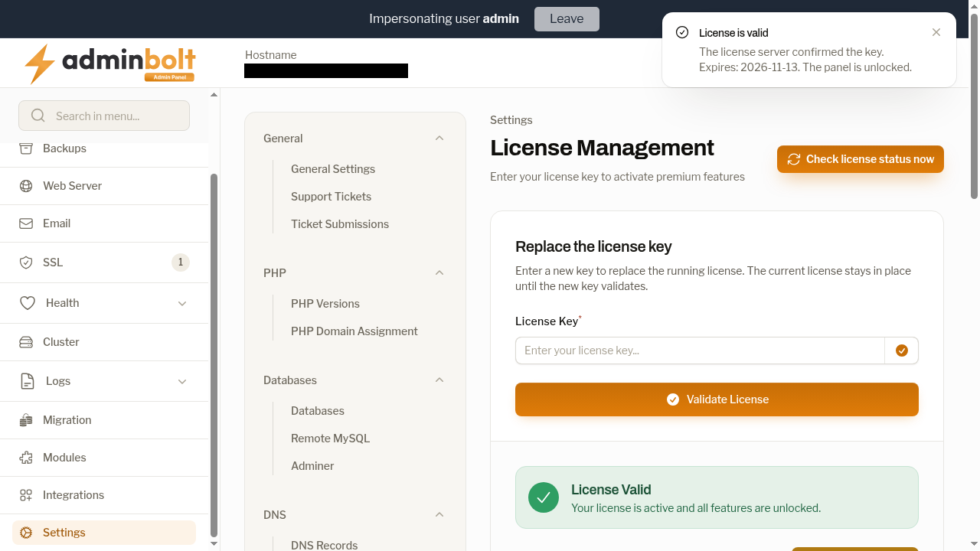
Task: Click the license key input field
Action: 700,350
